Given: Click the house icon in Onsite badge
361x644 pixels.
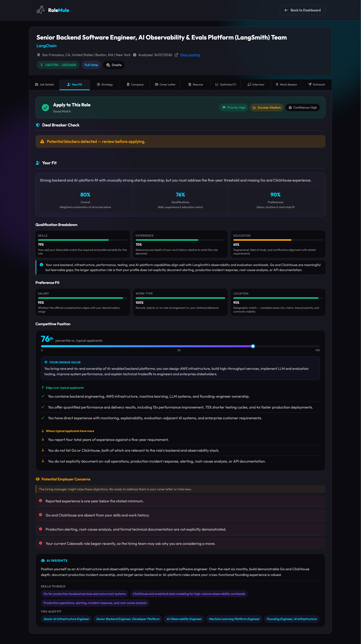Looking at the screenshot, I should coord(108,65).
